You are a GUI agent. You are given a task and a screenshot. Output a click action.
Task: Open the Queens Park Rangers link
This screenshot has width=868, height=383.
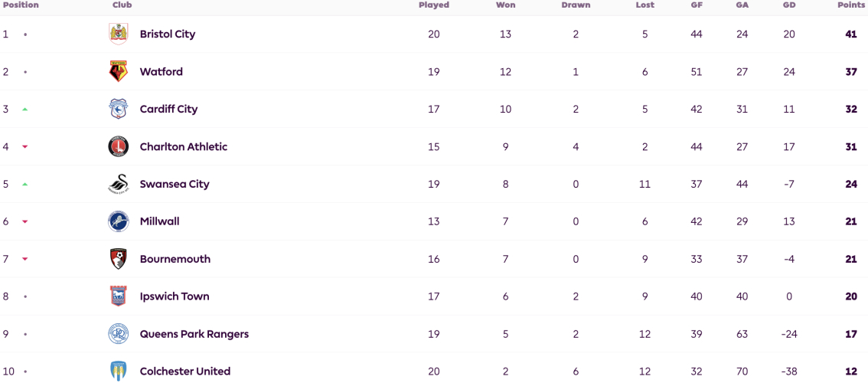[x=194, y=334]
